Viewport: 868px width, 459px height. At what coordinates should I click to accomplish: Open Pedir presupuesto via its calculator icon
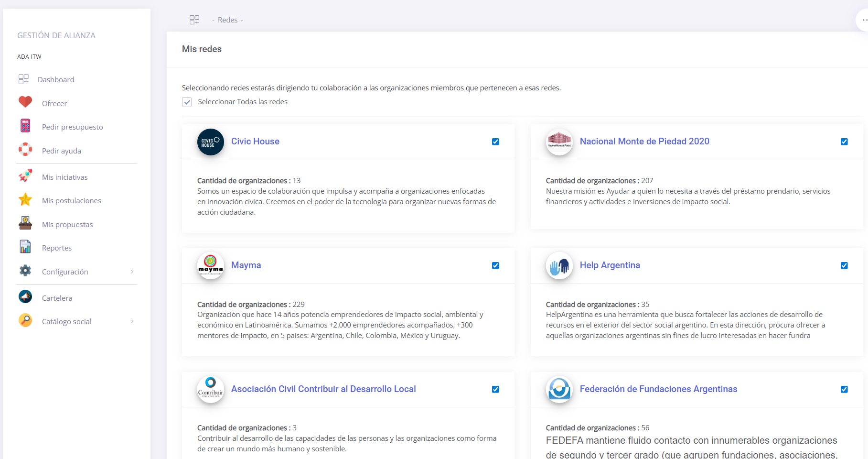tap(25, 126)
